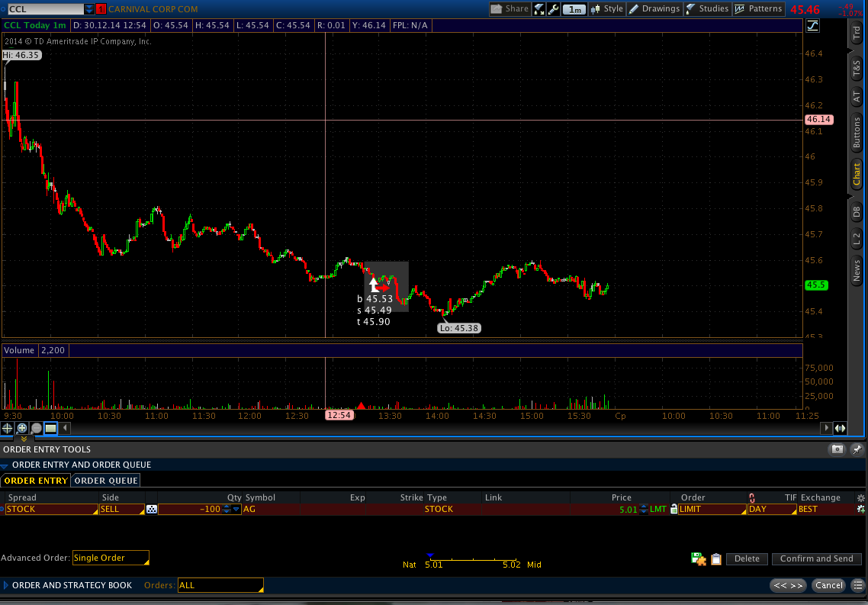Click the chart expansion arrows icon
Viewport: 868px width, 605px height.
coord(841,428)
